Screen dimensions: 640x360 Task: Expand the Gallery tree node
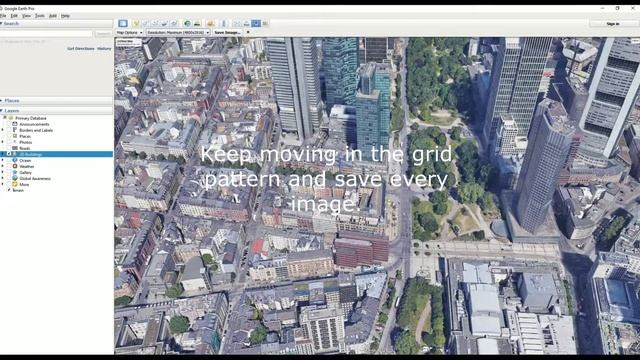3,172
